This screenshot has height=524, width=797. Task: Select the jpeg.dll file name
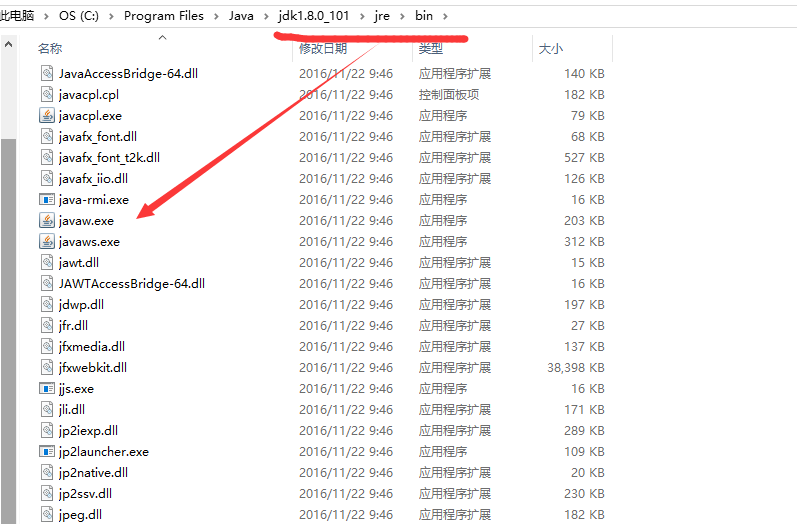pos(80,514)
